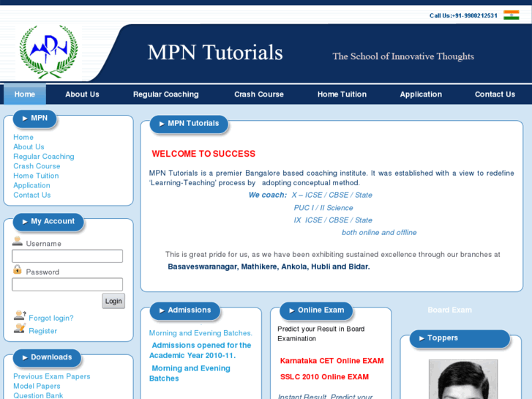532x399 pixels.
Task: Click SSLC 2010 Online EXAM link
Action: coord(324,376)
